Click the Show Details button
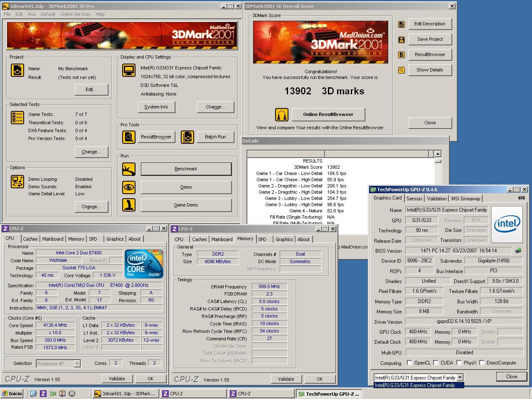Viewport: 532px width, 399px height. (x=430, y=70)
